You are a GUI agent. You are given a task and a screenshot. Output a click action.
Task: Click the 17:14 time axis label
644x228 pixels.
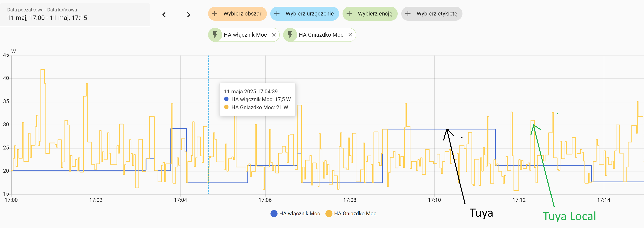(604, 200)
